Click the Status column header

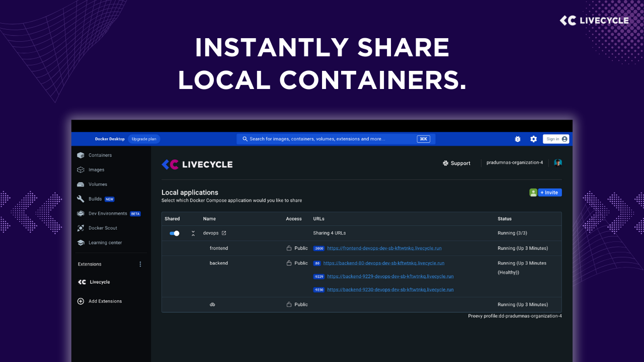[505, 219]
